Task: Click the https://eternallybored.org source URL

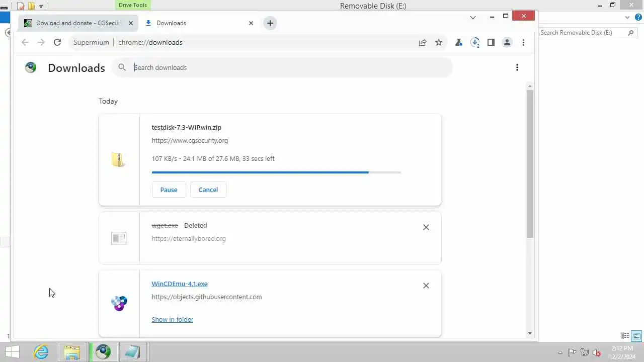Action: pyautogui.click(x=189, y=239)
